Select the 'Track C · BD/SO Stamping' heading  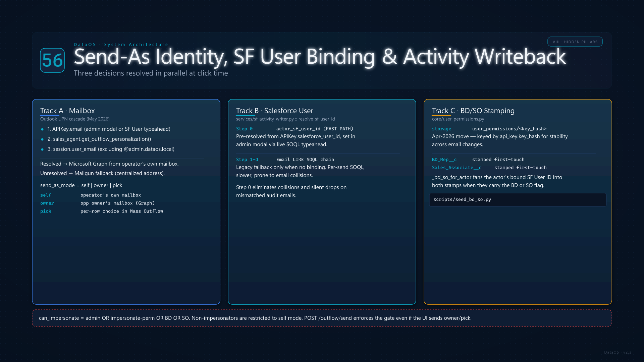pyautogui.click(x=473, y=111)
